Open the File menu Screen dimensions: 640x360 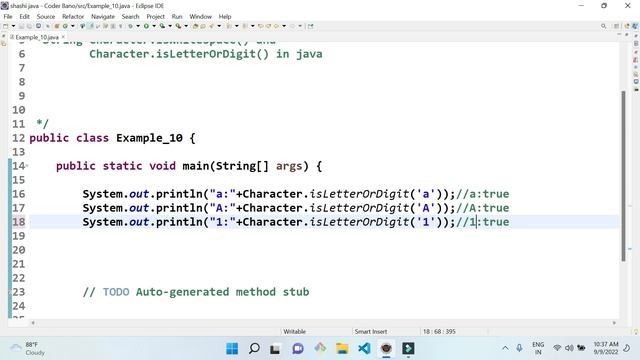click(x=8, y=16)
